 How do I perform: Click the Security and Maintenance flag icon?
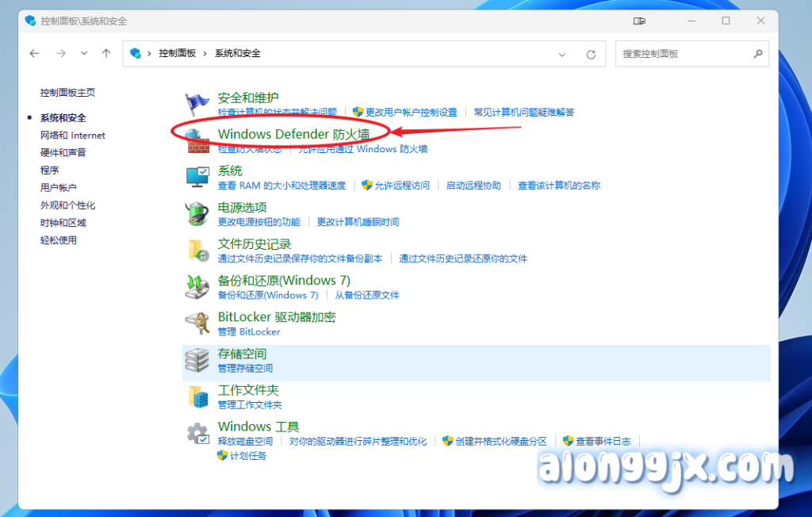pyautogui.click(x=197, y=104)
